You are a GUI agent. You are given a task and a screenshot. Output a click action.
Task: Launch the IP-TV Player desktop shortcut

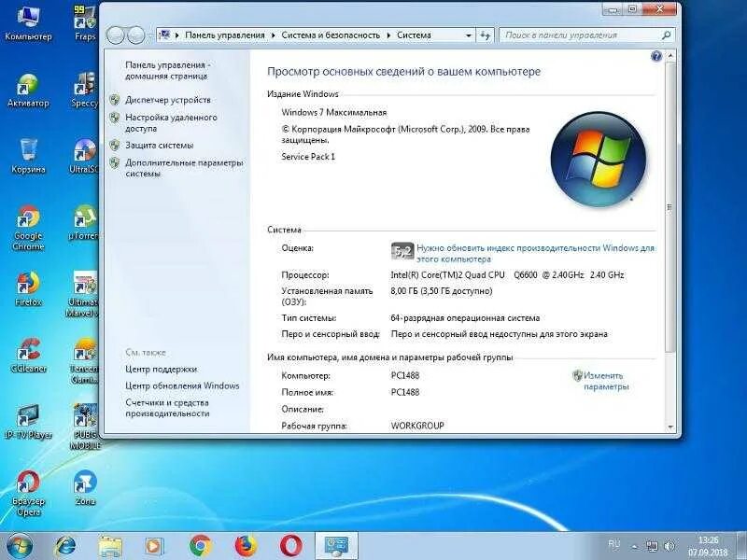click(28, 422)
